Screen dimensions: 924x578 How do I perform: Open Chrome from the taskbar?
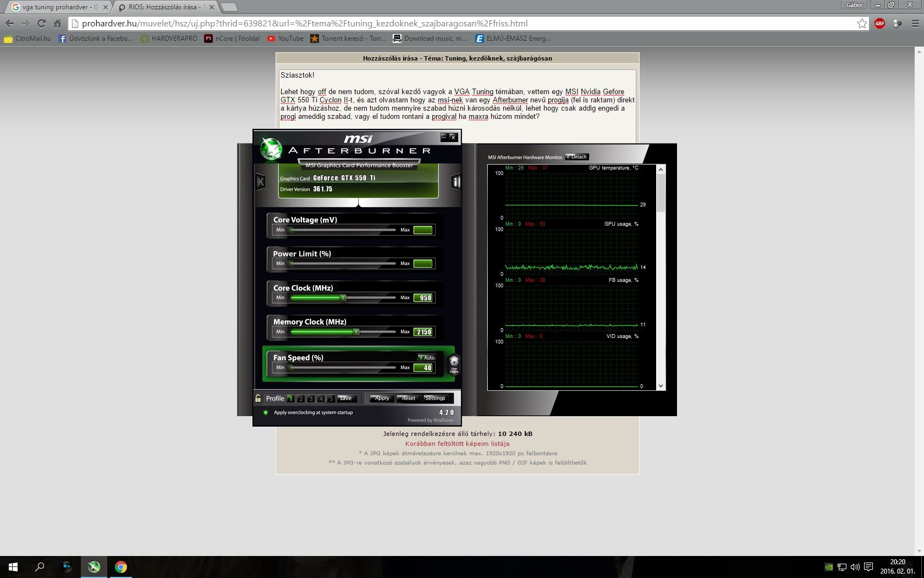[121, 566]
